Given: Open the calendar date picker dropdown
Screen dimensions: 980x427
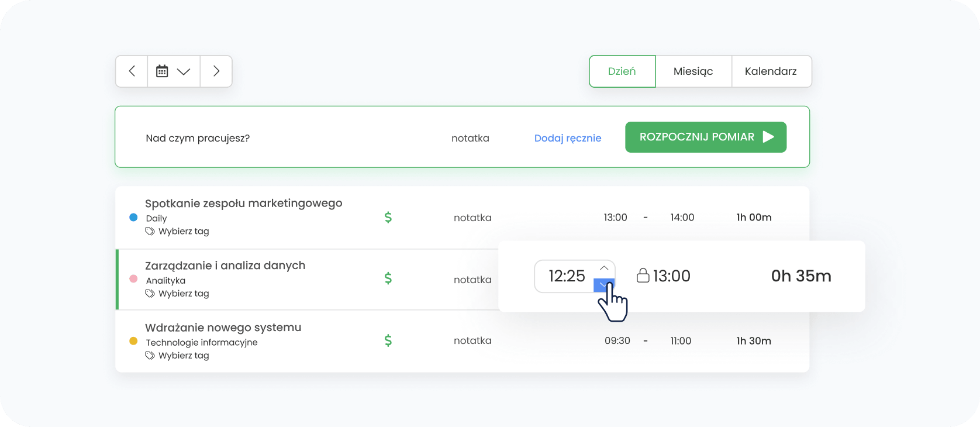Looking at the screenshot, I should [x=174, y=71].
